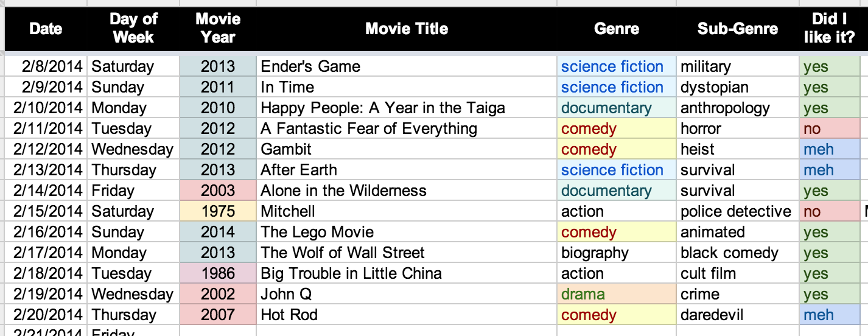Select the Hot Rod title cell
The image size is (868, 336).
click(x=406, y=315)
